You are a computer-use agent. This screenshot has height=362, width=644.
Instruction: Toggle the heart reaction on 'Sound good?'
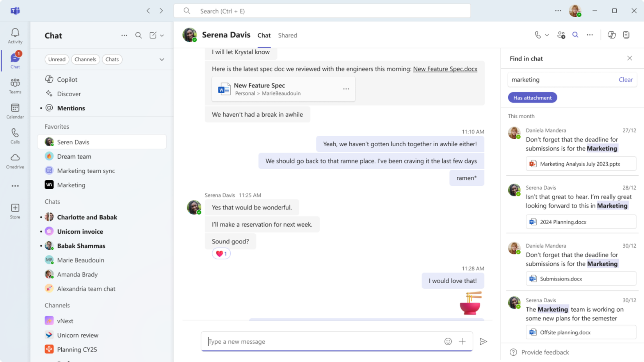221,253
